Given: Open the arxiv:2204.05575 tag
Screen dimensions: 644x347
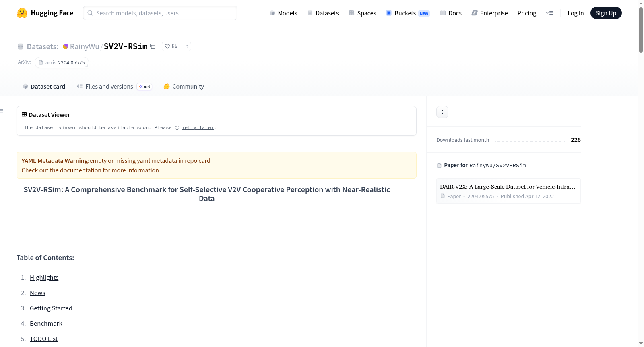Looking at the screenshot, I should tap(62, 62).
